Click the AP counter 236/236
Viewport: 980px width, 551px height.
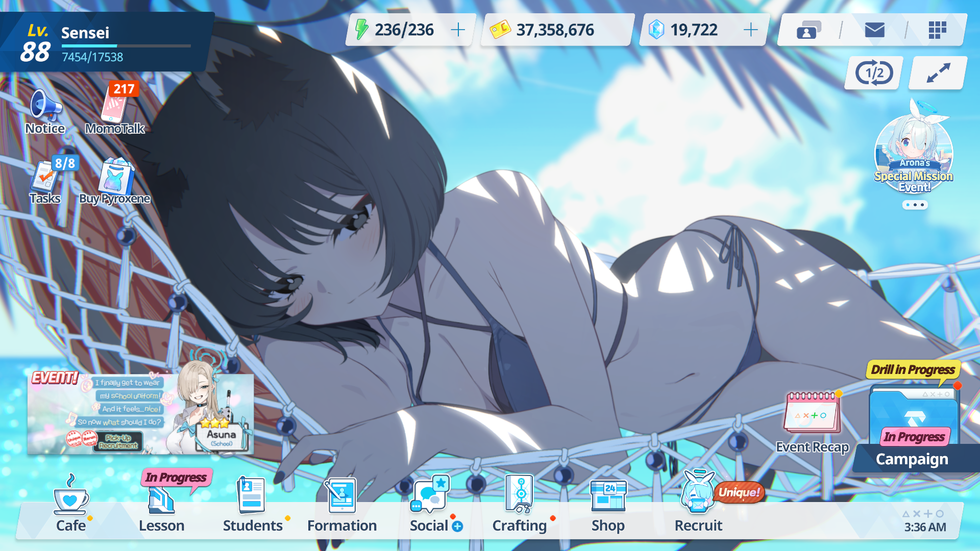tap(404, 30)
